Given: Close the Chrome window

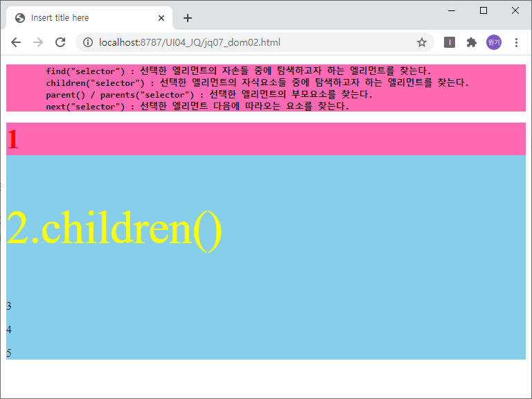Looking at the screenshot, I should (x=515, y=10).
